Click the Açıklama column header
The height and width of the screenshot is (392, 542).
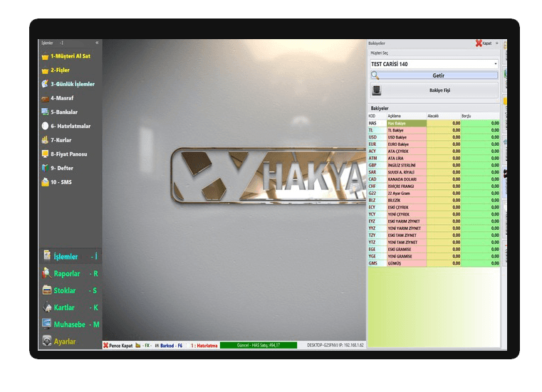click(407, 116)
